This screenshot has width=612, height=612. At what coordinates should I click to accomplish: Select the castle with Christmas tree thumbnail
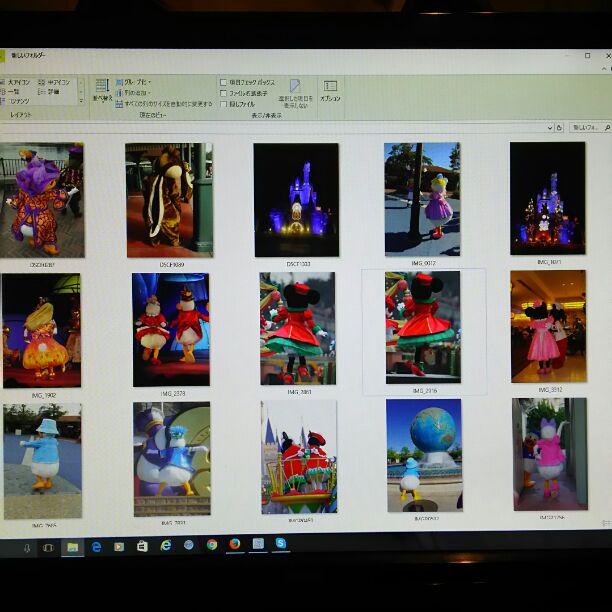548,198
